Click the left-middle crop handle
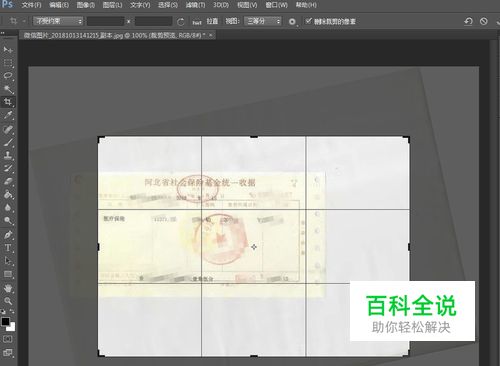Screen dimensions: 500x366 (x=98, y=247)
